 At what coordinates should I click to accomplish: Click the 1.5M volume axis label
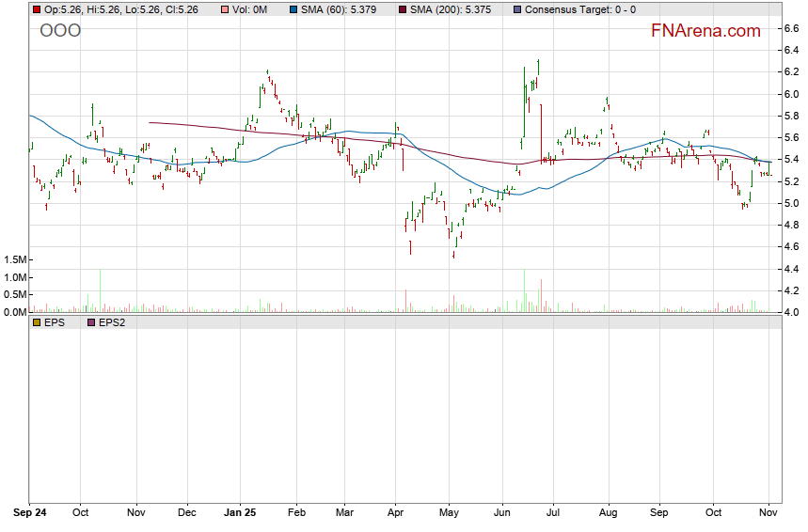point(14,259)
